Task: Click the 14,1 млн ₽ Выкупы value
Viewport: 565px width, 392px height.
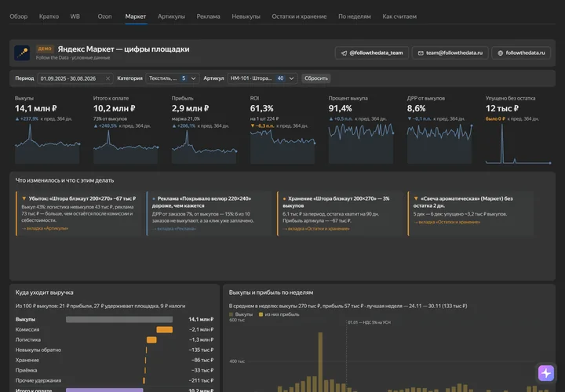Action: [35, 108]
